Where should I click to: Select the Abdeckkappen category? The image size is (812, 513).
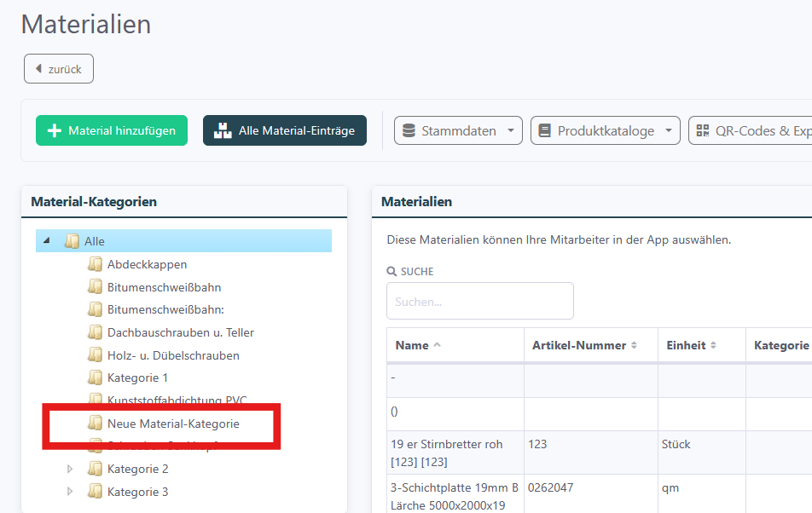147,264
